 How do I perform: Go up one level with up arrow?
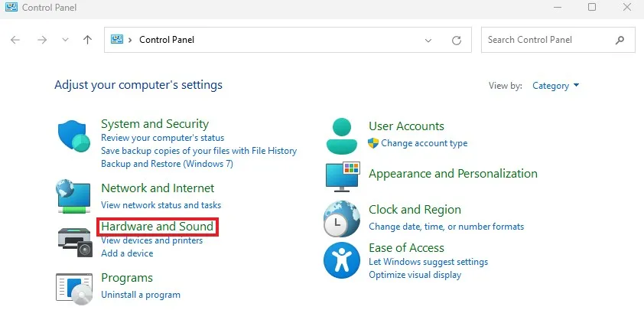click(x=87, y=40)
